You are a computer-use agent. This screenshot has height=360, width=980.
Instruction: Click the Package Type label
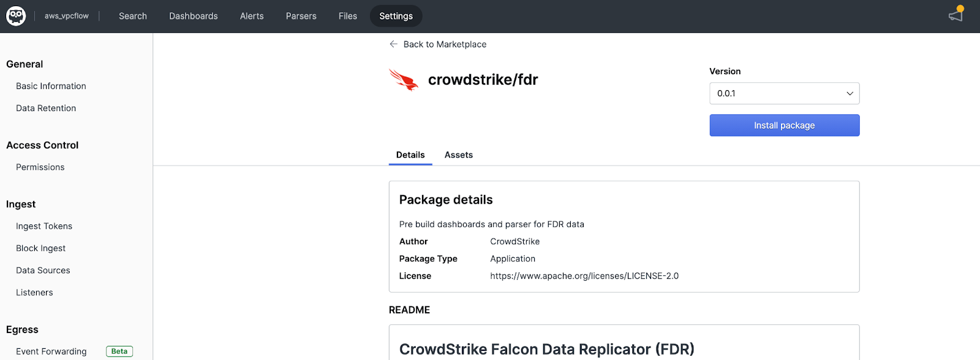428,259
